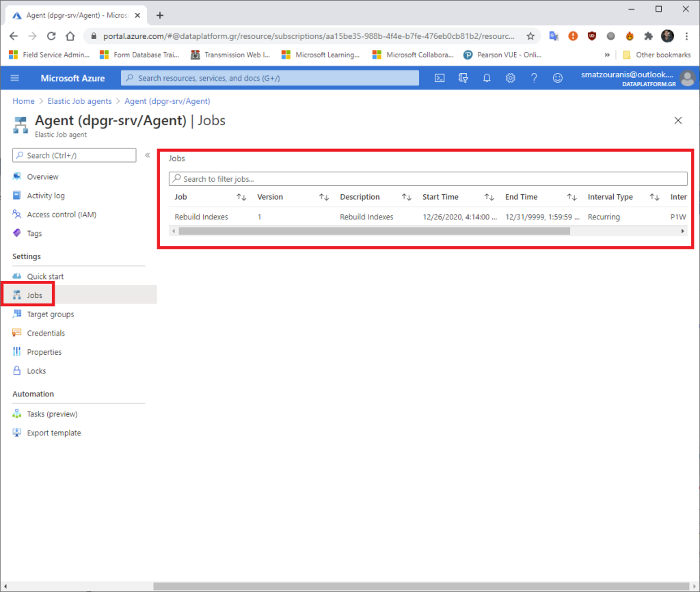Viewport: 700px width, 592px height.
Task: Click the Search to filter jobs field
Action: click(428, 178)
